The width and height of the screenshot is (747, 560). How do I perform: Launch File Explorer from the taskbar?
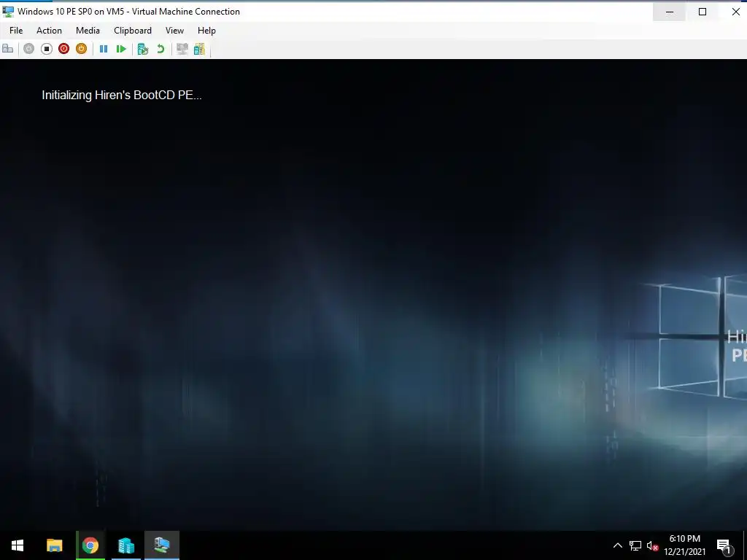pos(54,545)
